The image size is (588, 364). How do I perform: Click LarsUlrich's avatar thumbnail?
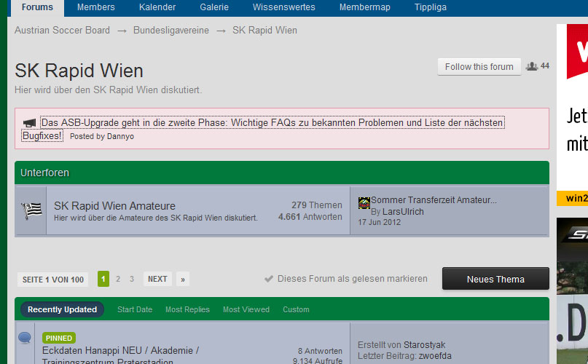point(364,203)
